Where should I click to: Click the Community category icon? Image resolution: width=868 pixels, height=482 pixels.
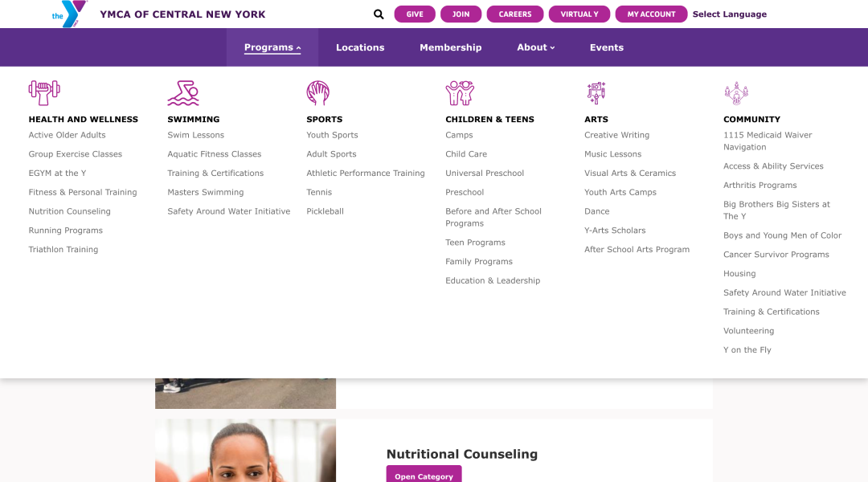735,93
